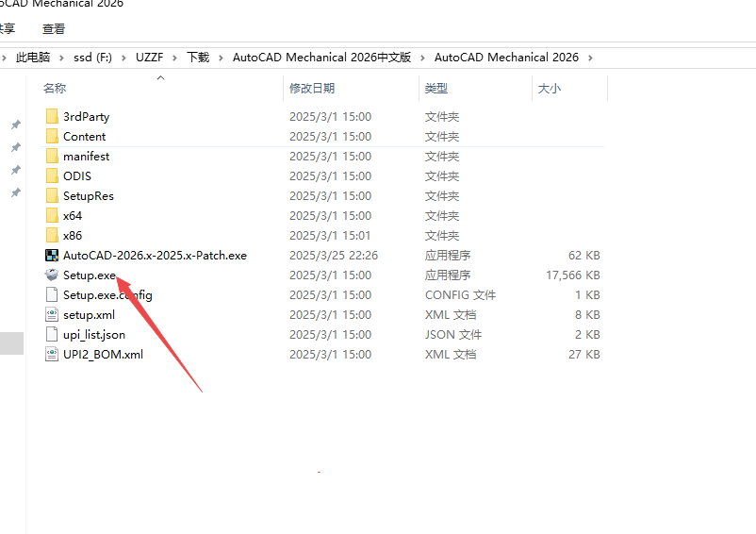Select the manifest folder name

point(86,157)
